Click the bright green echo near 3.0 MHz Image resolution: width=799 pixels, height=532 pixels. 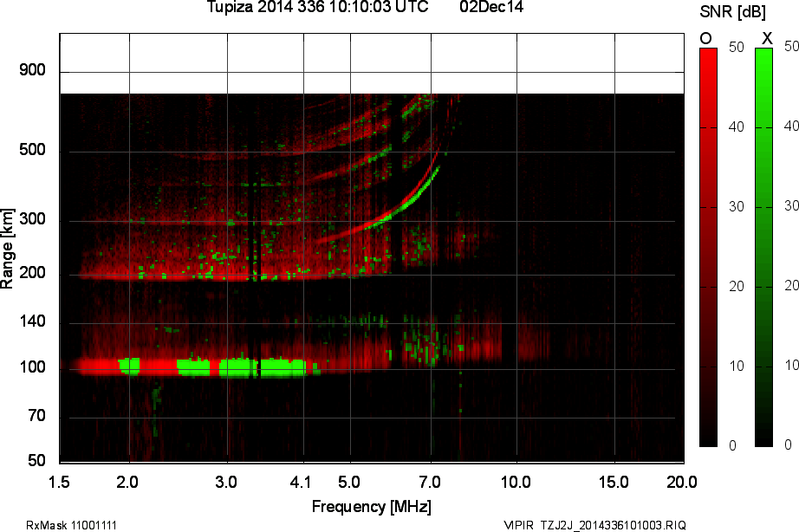tap(236, 367)
